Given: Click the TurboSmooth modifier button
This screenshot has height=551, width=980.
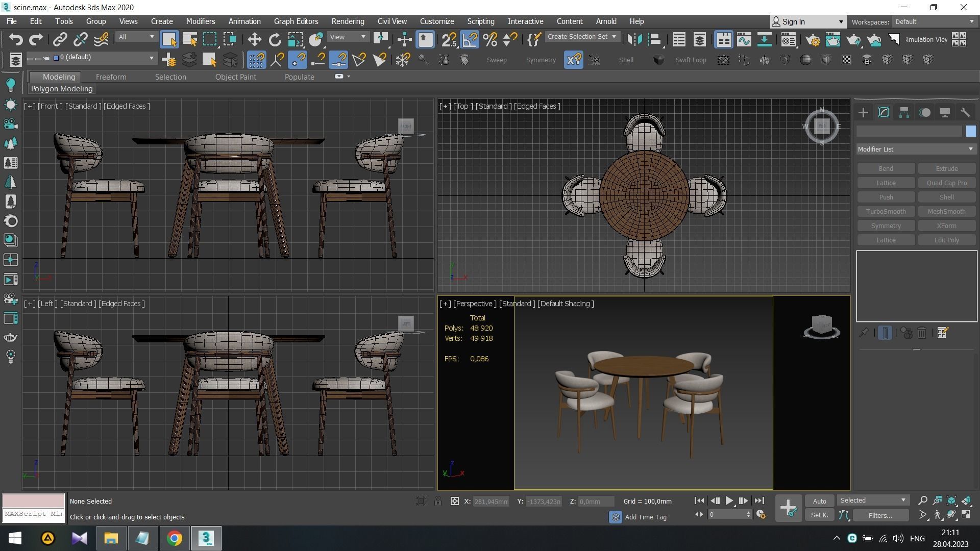Looking at the screenshot, I should pyautogui.click(x=886, y=212).
